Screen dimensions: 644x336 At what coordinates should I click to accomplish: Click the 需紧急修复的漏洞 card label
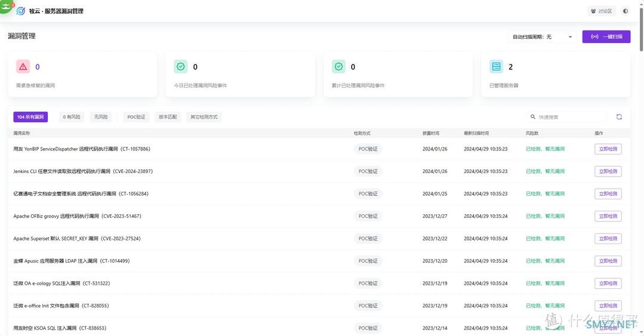pos(35,85)
